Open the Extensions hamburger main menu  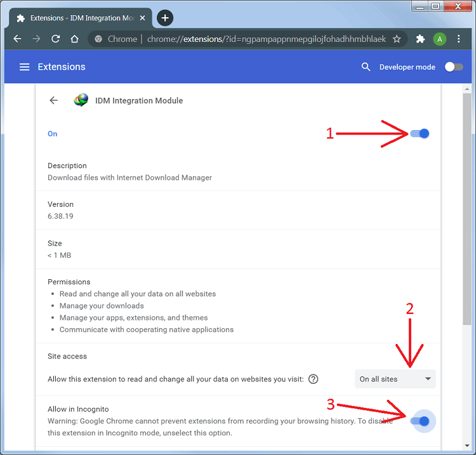(x=25, y=67)
